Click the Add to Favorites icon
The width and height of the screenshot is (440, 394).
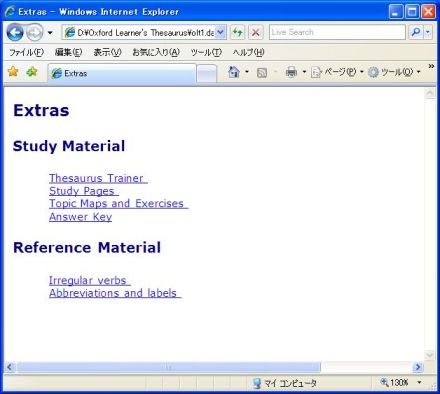(32, 71)
